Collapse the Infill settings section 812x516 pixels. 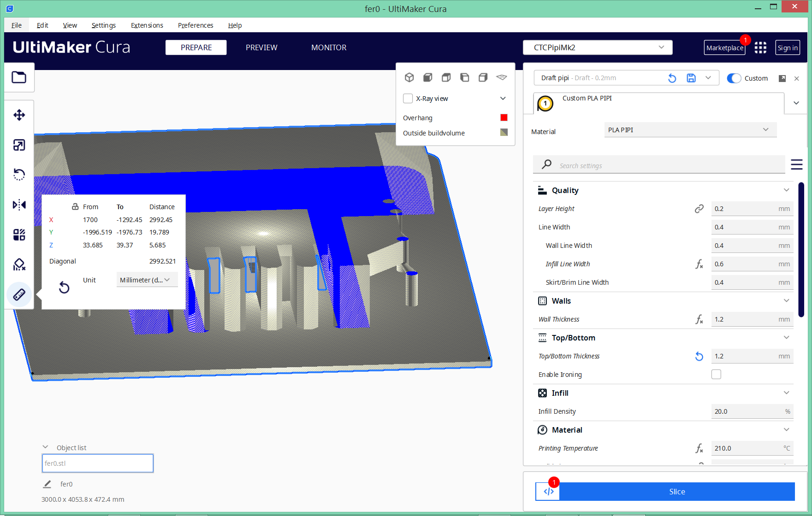click(x=786, y=393)
